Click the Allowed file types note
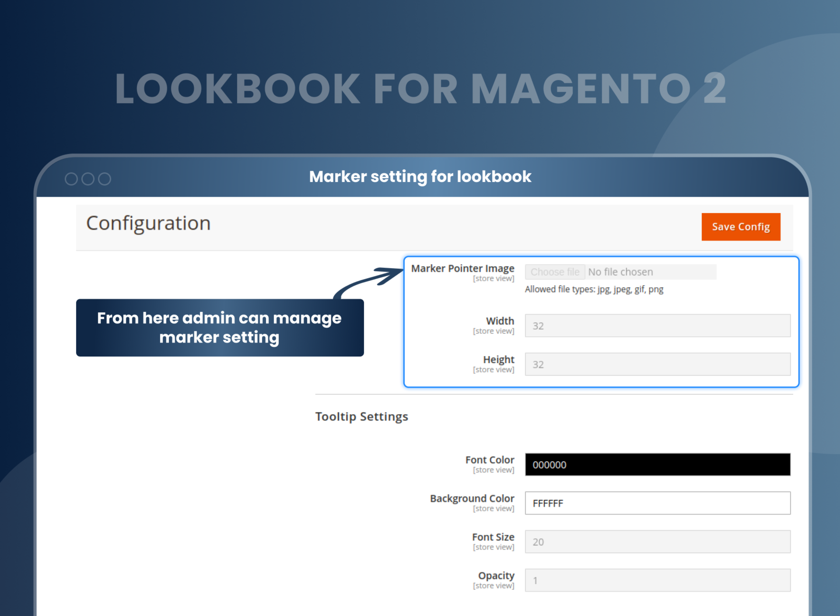The image size is (840, 616). (x=593, y=289)
